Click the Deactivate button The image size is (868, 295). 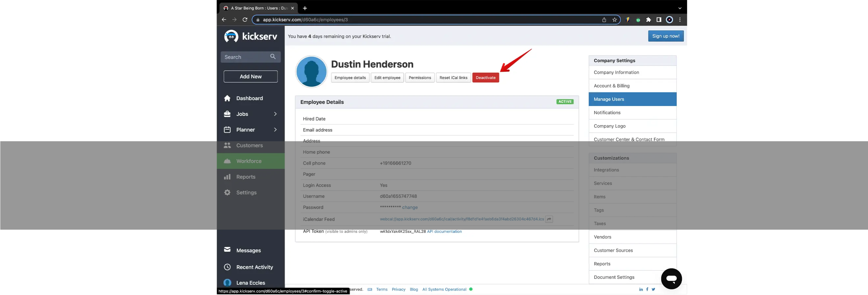(486, 78)
